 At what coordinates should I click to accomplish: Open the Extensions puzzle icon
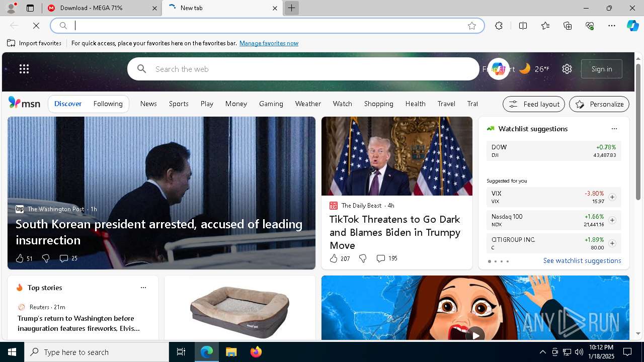tap(499, 26)
